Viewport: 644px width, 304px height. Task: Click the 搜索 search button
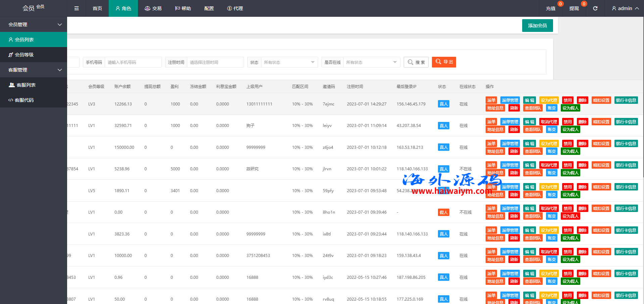(x=416, y=62)
